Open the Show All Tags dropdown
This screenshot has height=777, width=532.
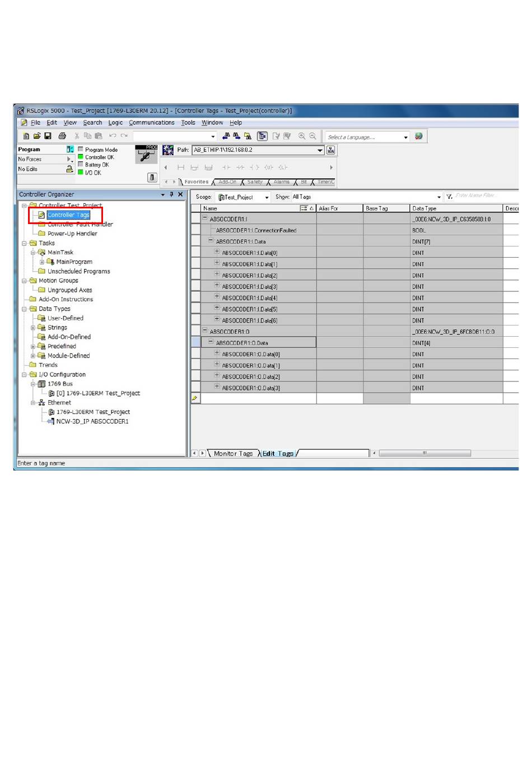click(439, 197)
